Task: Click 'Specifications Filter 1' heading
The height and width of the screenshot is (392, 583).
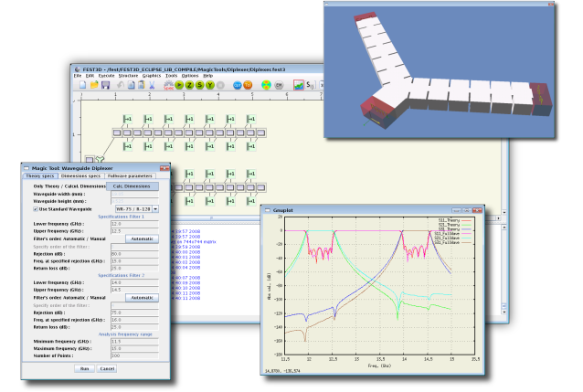Action: [x=121, y=217]
